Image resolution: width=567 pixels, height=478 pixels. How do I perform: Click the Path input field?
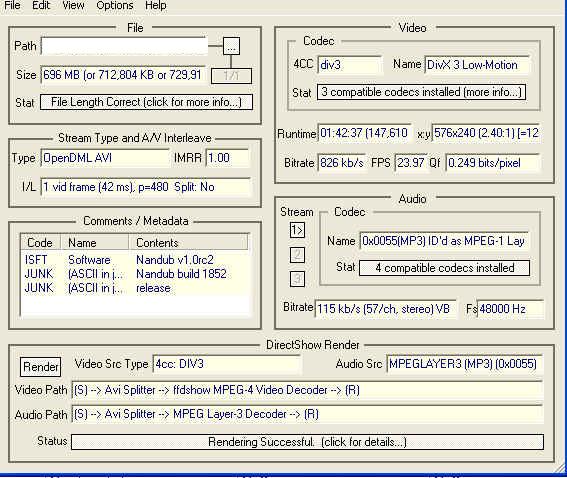(125, 46)
